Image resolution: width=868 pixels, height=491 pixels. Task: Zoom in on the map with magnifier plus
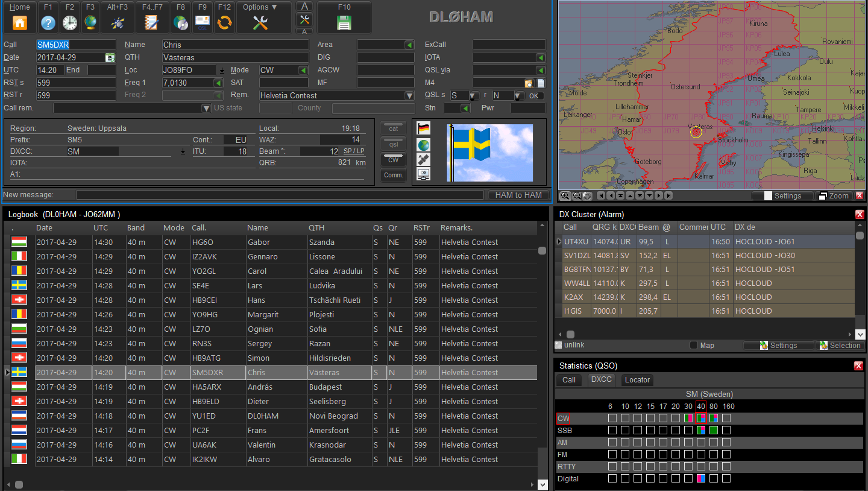(565, 195)
